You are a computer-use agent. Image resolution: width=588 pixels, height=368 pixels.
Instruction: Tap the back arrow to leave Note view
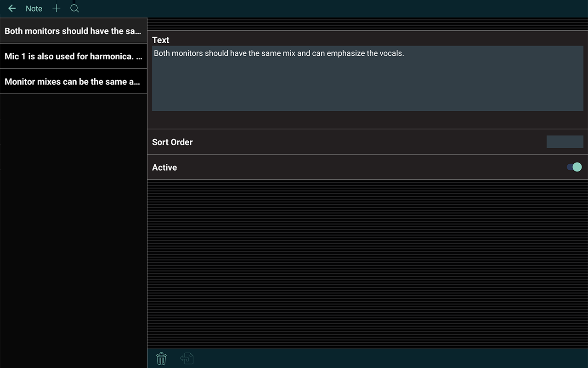[x=11, y=8]
